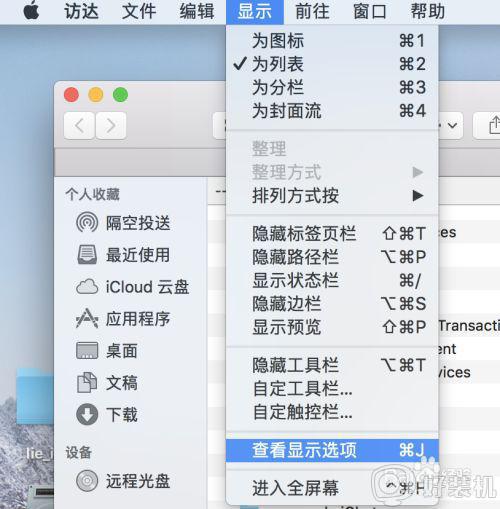Choose 隐藏边栏 menu entry
500x509 pixels.
[x=332, y=303]
